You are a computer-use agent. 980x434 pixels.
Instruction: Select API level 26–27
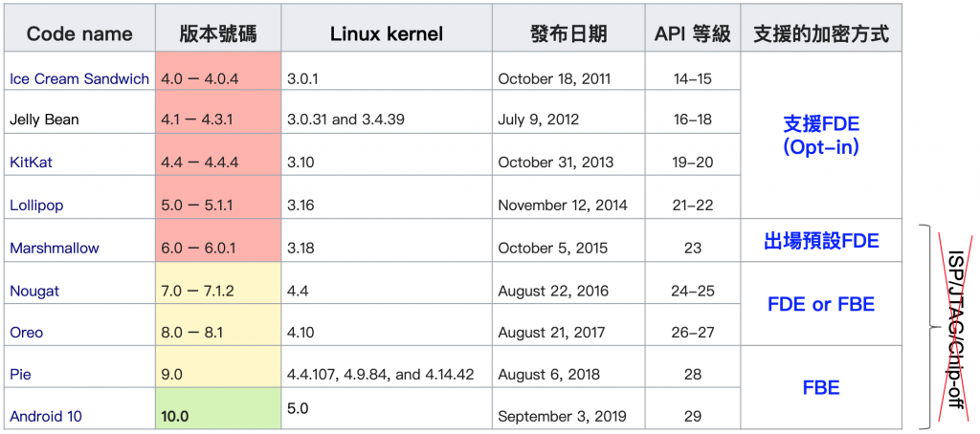click(693, 325)
